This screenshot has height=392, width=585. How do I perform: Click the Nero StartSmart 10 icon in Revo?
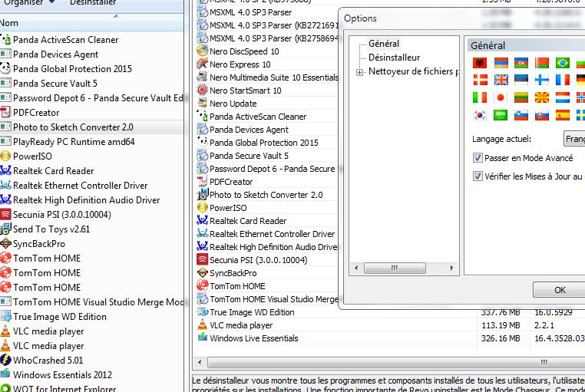point(202,91)
